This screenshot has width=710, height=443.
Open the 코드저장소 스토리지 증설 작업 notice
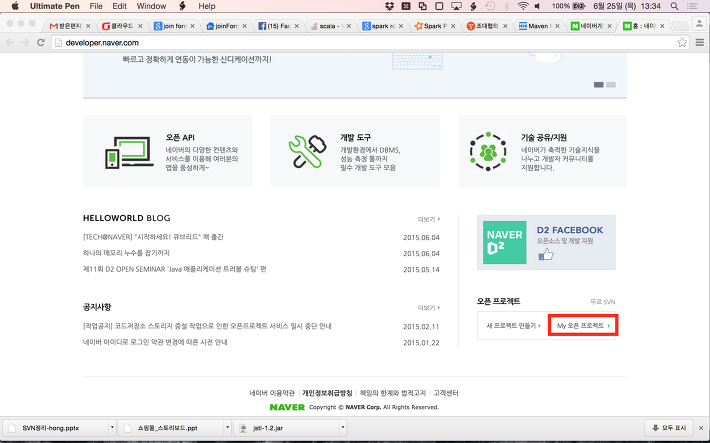point(207,326)
